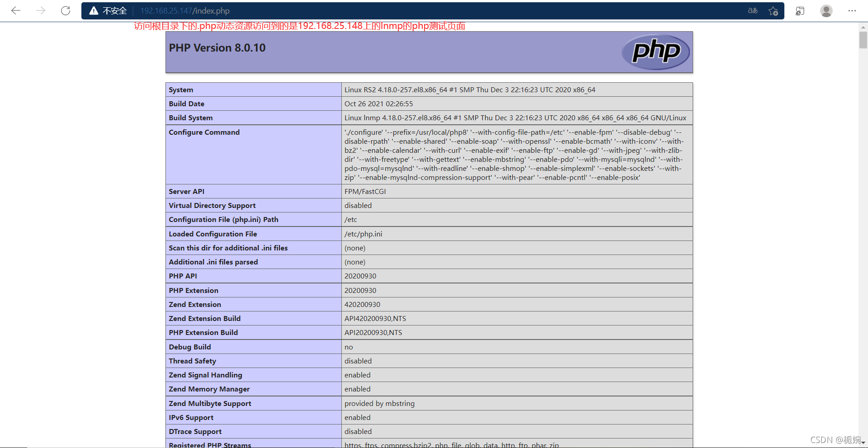This screenshot has width=868, height=448.
Task: Click the System value Linux RS2 kernel string
Action: point(470,90)
